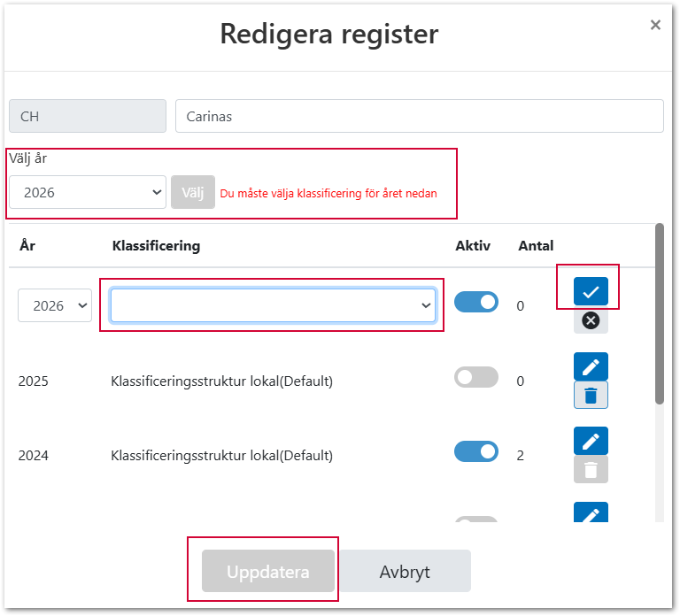Screen dimensions: 680x616
Task: Click the Avbryt button
Action: [x=405, y=572]
